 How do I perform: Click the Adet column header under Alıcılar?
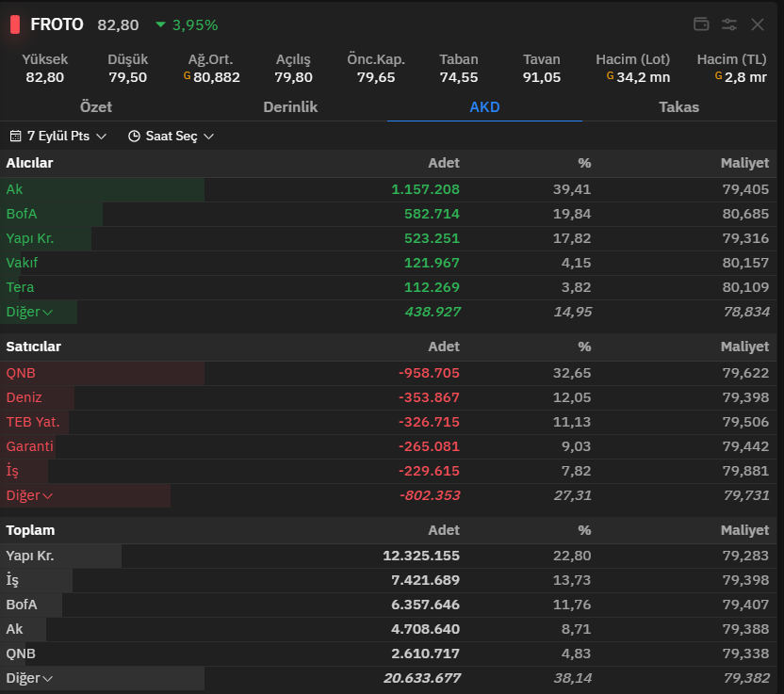(444, 163)
